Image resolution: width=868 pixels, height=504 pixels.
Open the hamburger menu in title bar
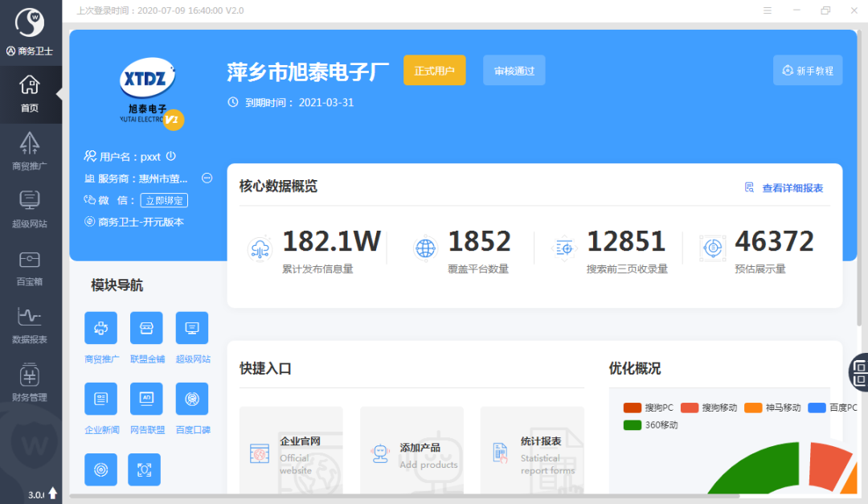[768, 10]
